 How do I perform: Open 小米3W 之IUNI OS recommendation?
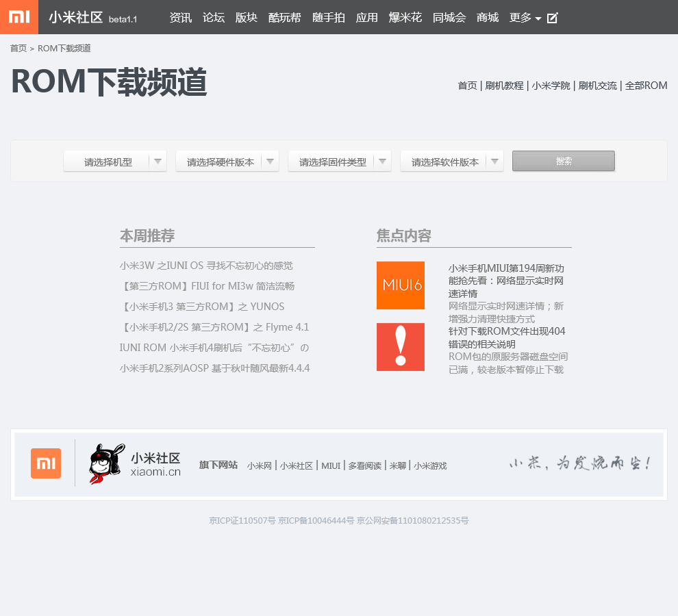click(206, 266)
